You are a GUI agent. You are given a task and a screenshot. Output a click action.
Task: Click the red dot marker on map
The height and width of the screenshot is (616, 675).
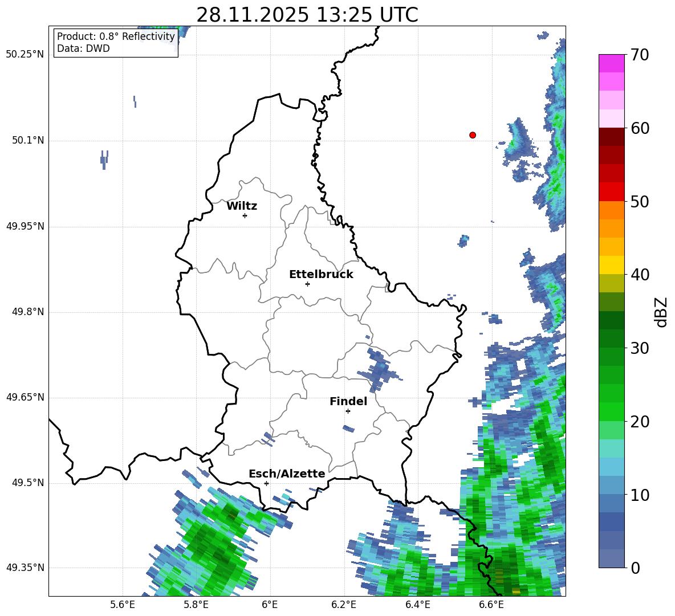[x=472, y=135]
